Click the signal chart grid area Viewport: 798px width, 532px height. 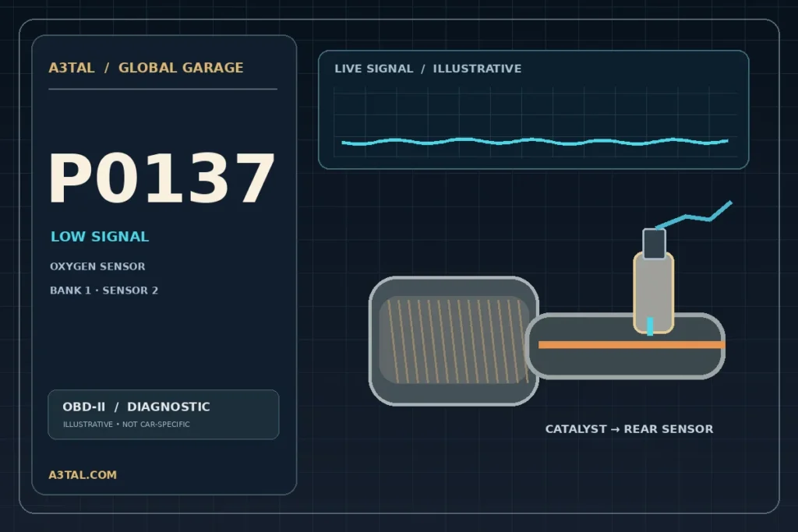tap(535, 122)
